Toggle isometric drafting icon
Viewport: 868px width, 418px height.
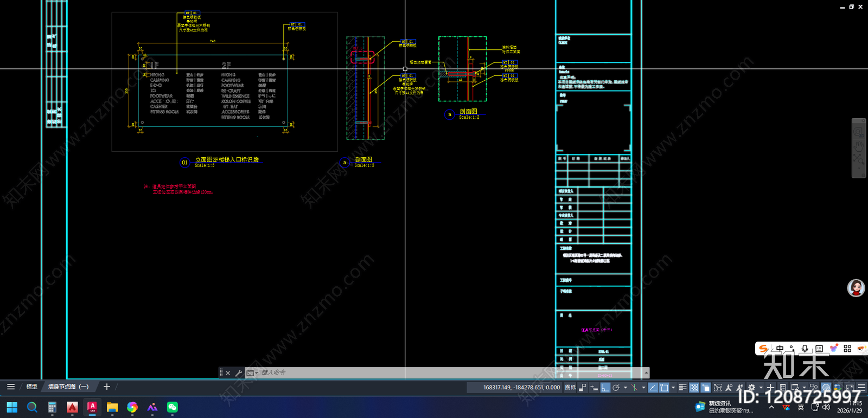634,387
